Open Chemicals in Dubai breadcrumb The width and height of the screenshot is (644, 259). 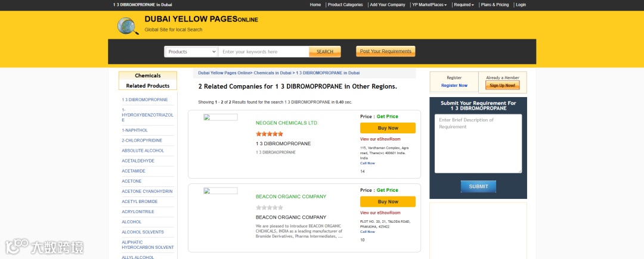pos(273,73)
